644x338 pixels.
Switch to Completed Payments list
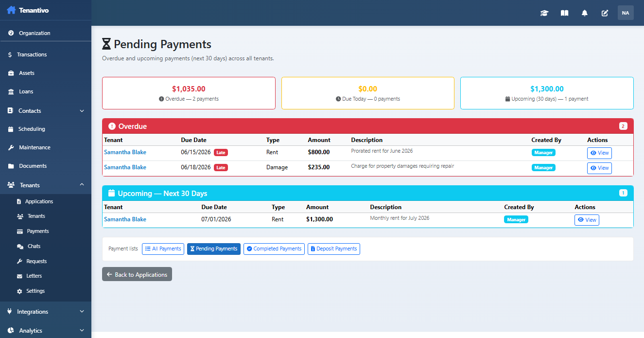click(274, 249)
